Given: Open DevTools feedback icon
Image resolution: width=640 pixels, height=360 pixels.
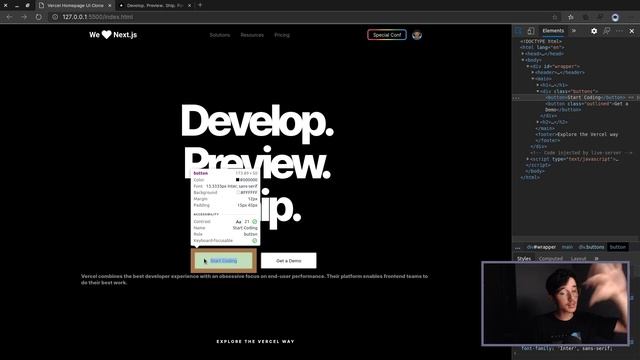Looking at the screenshot, I should [x=607, y=31].
